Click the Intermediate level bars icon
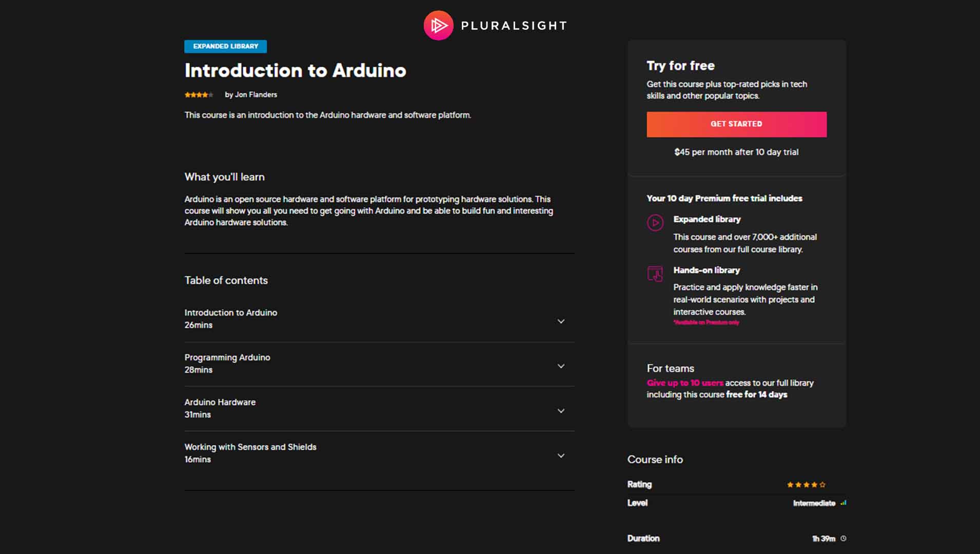Image resolution: width=980 pixels, height=554 pixels. 844,503
